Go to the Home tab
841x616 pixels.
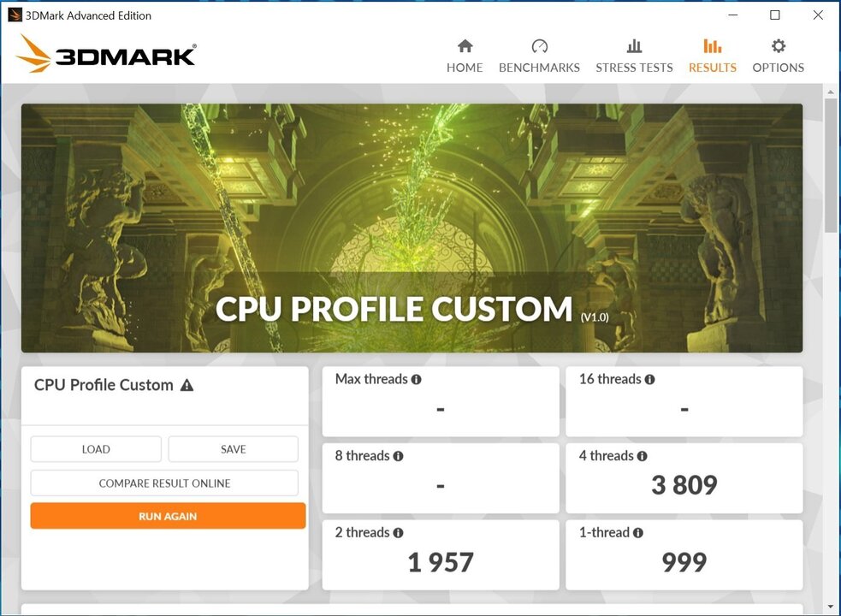[465, 56]
